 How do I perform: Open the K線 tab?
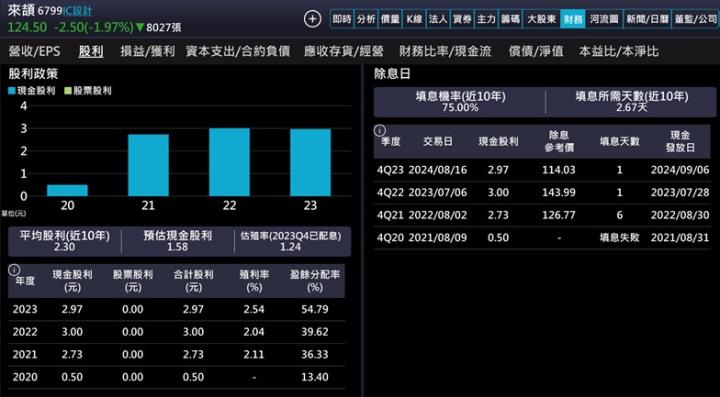(414, 19)
